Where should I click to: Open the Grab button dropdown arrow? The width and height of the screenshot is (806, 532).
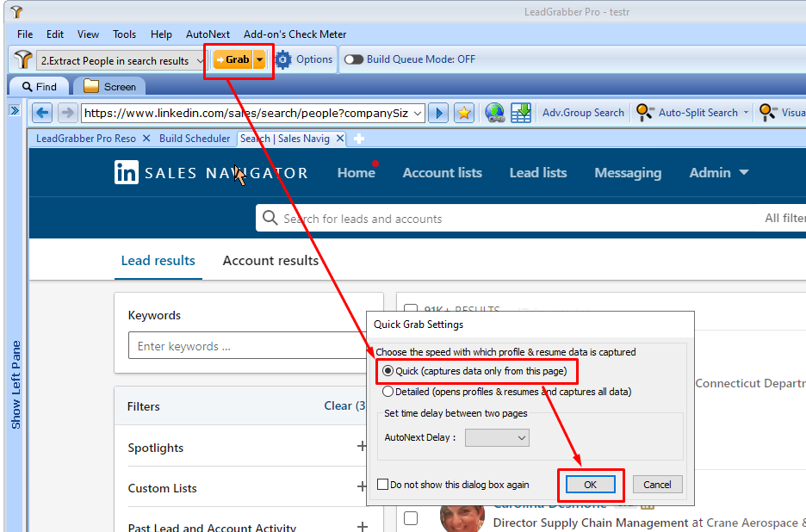point(259,59)
